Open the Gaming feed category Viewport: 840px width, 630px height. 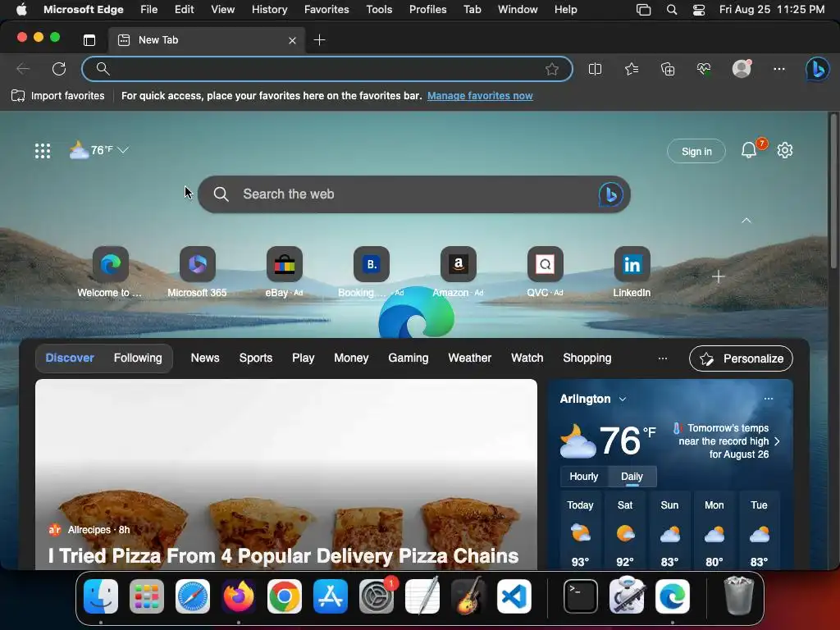(x=409, y=358)
